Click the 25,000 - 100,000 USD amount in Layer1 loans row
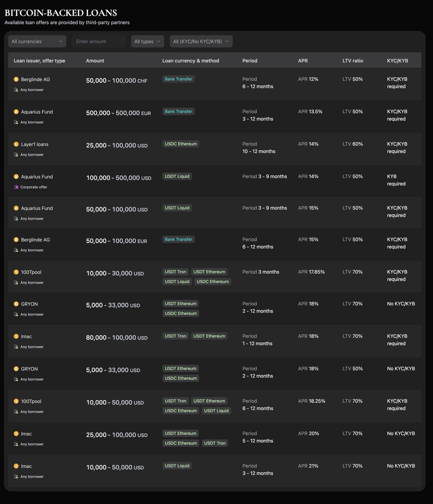 click(x=117, y=145)
